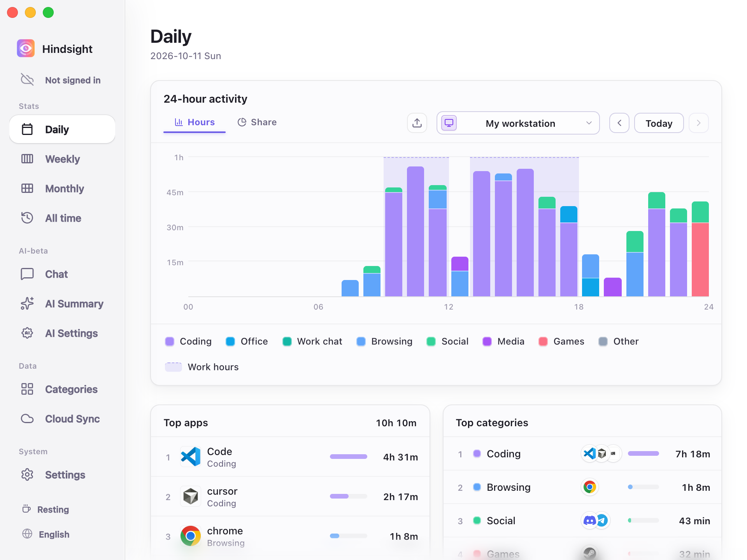Viewport: 747px width, 560px height.
Task: Click the AI Settings gear icon
Action: pos(27,333)
